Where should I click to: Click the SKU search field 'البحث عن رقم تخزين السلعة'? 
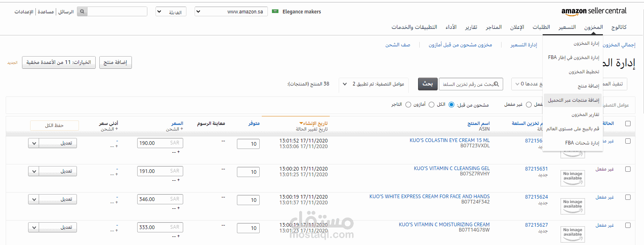(471, 84)
